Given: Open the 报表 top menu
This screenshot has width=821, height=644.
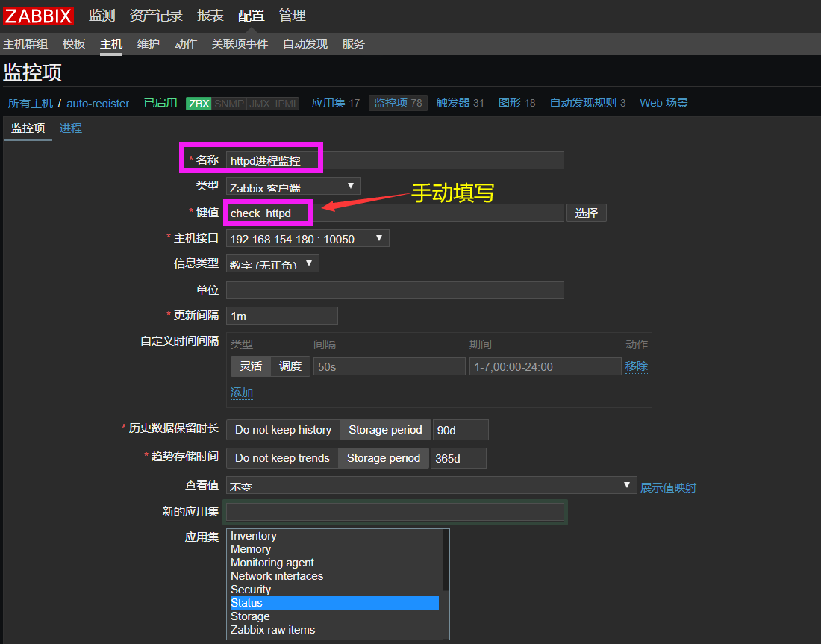Looking at the screenshot, I should [210, 16].
